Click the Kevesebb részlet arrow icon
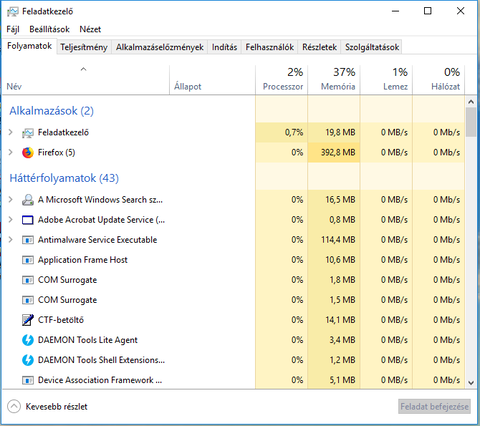This screenshot has width=480, height=426. (x=14, y=407)
